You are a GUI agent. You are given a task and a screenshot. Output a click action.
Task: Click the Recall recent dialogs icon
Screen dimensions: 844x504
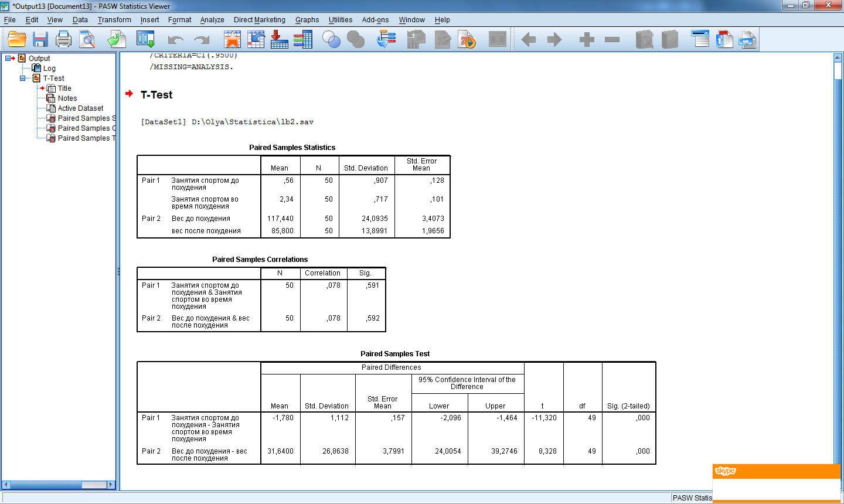click(145, 40)
